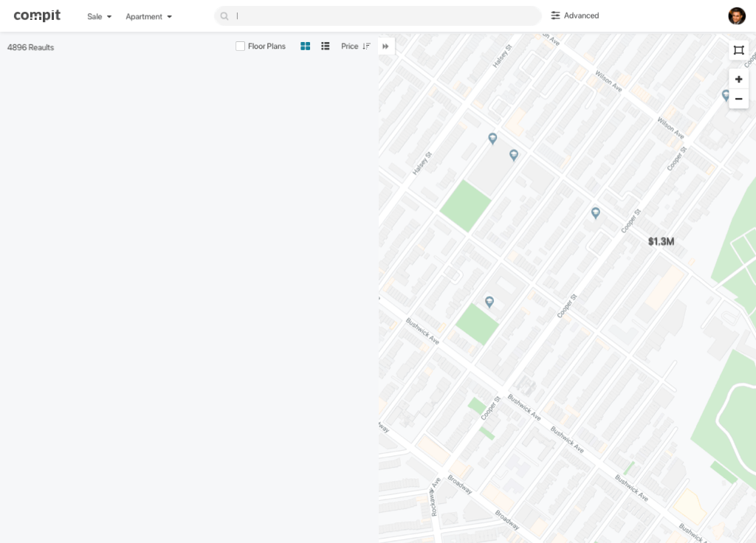Enable the Floor Plans filter
This screenshot has width=756, height=543.
(x=240, y=46)
